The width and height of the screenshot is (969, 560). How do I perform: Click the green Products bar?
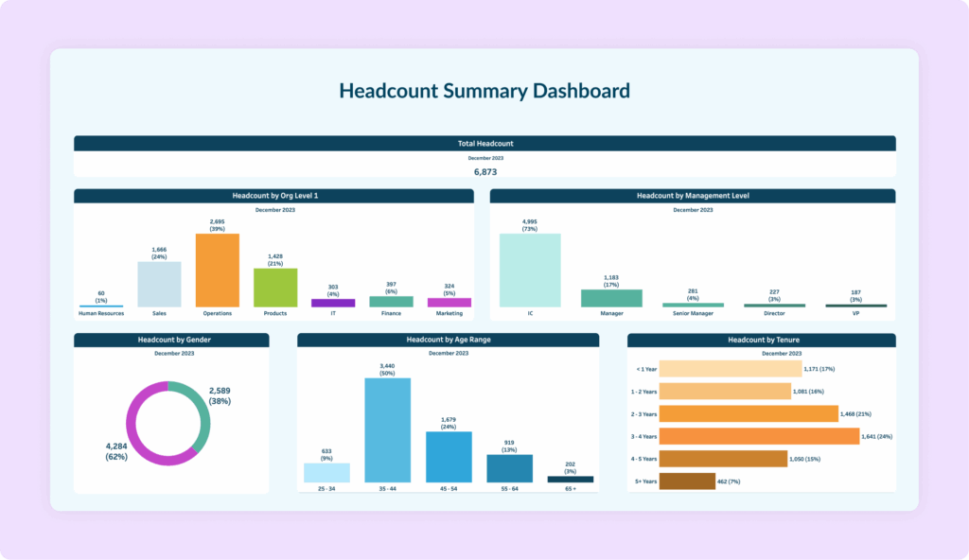(275, 288)
